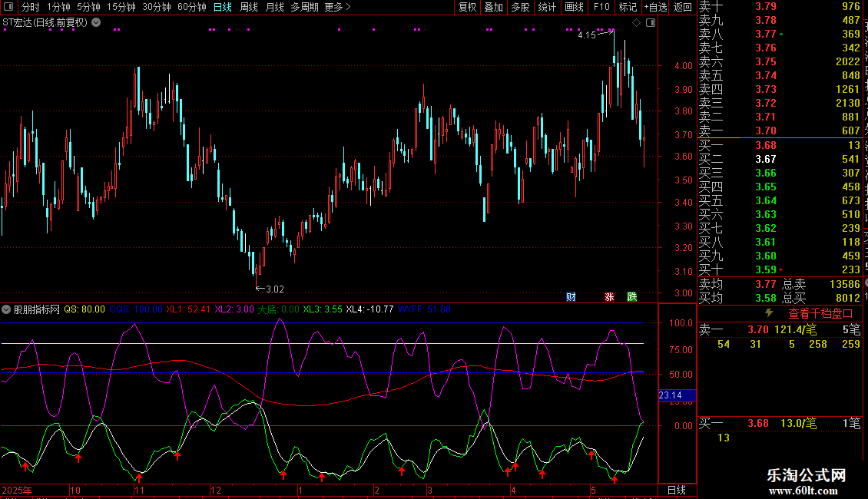This screenshot has width=868, height=499.
Task: Open the ST宏达 chart title dropdown
Action: pos(96,23)
